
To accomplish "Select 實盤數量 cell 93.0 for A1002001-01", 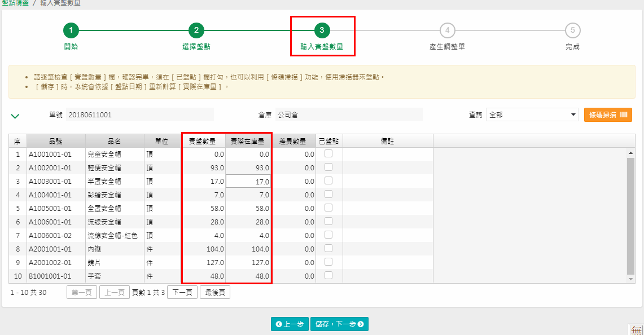I will [203, 167].
